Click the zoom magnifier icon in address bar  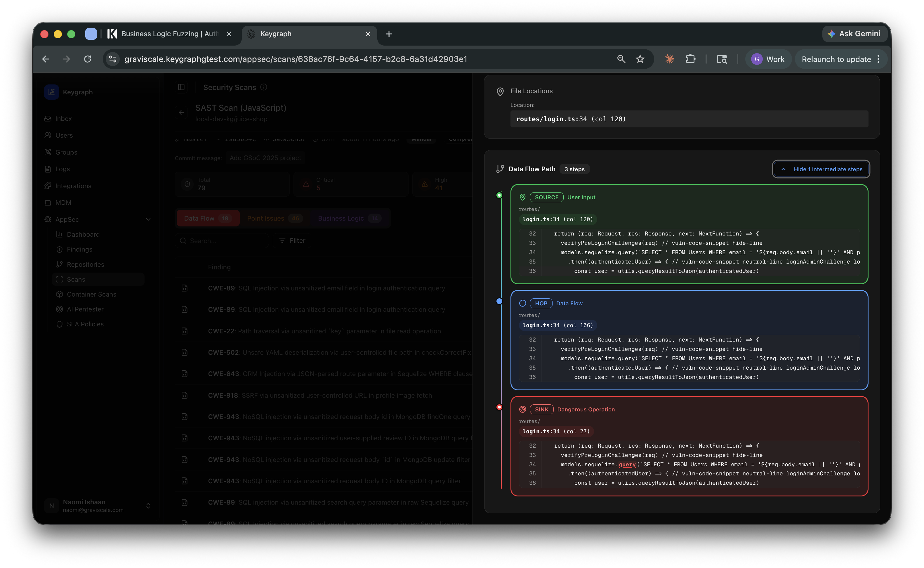(621, 59)
